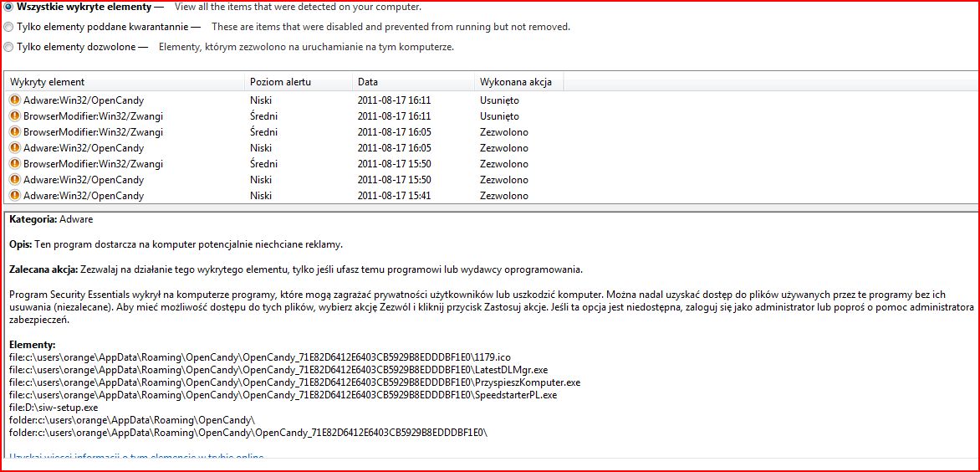Click the file path ending in PrzyspieszKomputer.exe
Screen dimensions: 980x472
coord(295,382)
